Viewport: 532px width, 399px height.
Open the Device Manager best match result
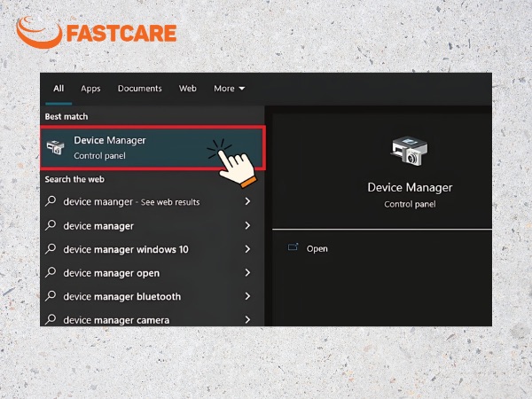click(153, 147)
